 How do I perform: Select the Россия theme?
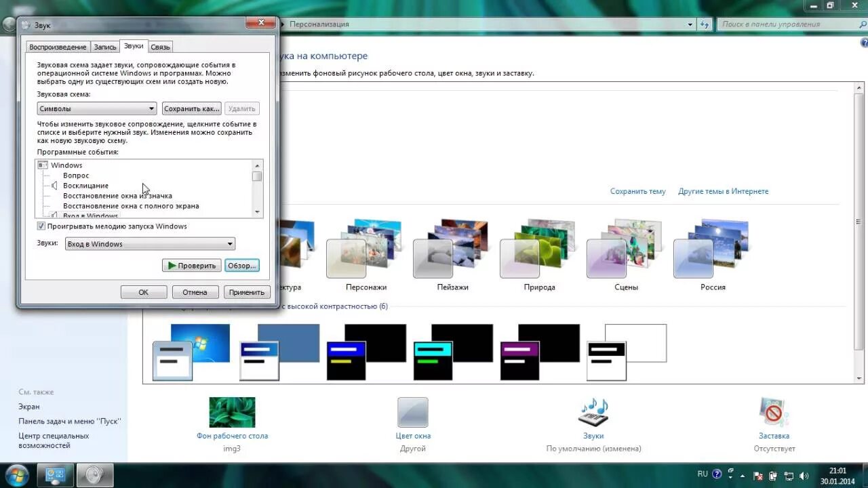713,255
